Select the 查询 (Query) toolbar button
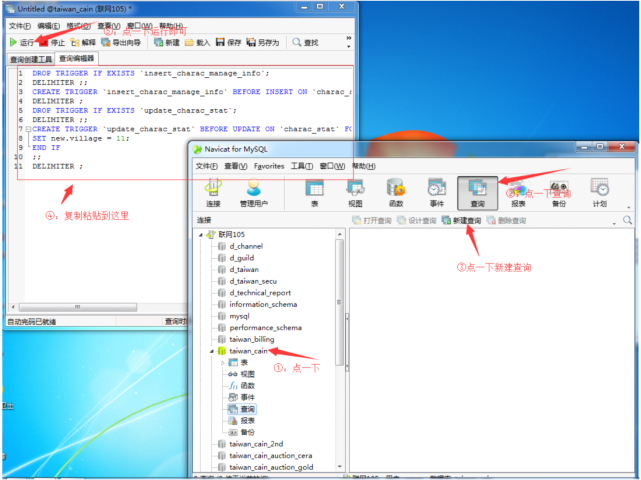The width and height of the screenshot is (641, 480). pos(476,190)
